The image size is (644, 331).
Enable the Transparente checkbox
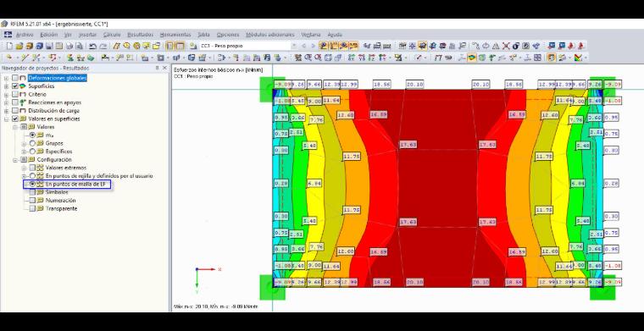[x=32, y=209]
